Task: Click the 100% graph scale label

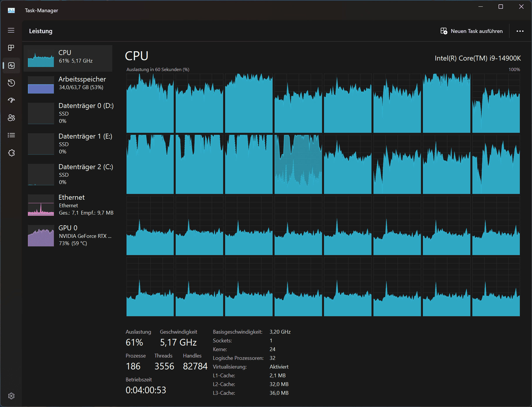Action: click(x=514, y=70)
